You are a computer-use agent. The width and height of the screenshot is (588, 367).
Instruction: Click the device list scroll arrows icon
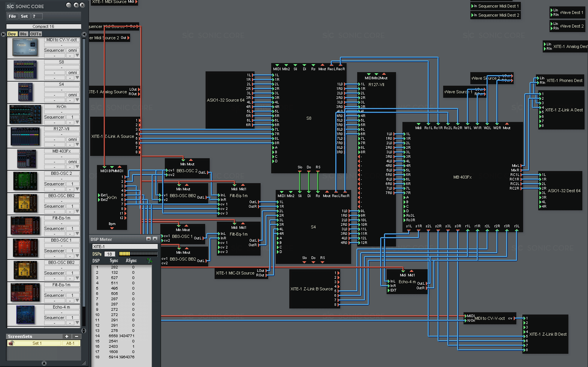84,331
